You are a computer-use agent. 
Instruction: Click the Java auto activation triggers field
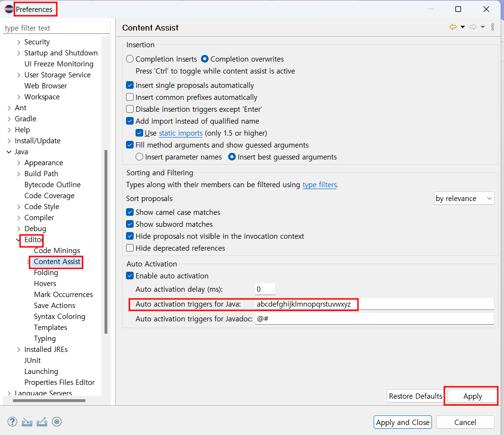click(x=375, y=304)
